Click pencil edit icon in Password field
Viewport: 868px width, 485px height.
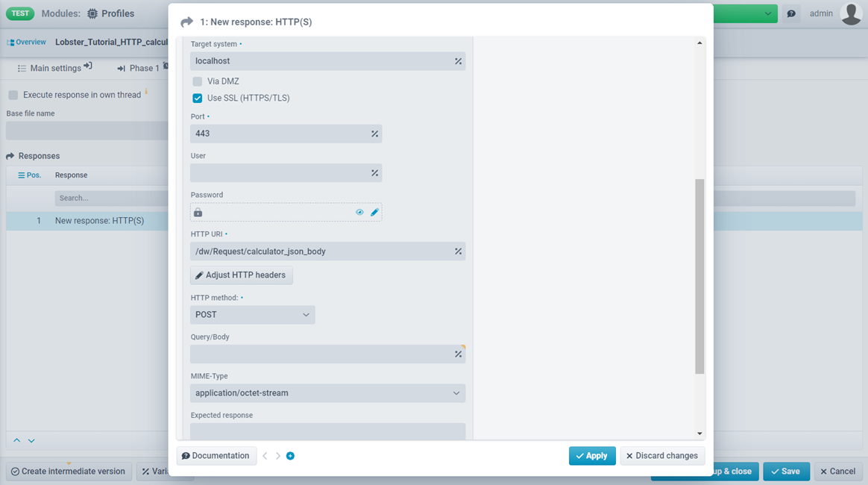(x=374, y=213)
